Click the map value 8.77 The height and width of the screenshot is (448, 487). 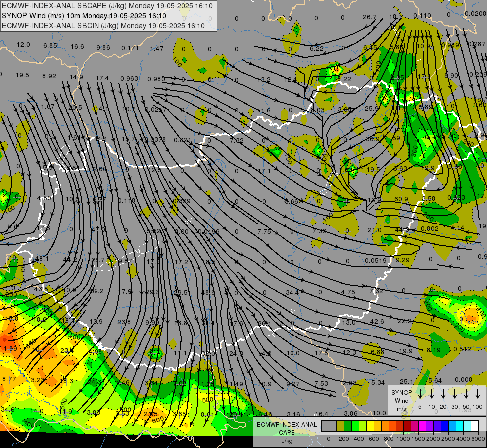[9, 379]
